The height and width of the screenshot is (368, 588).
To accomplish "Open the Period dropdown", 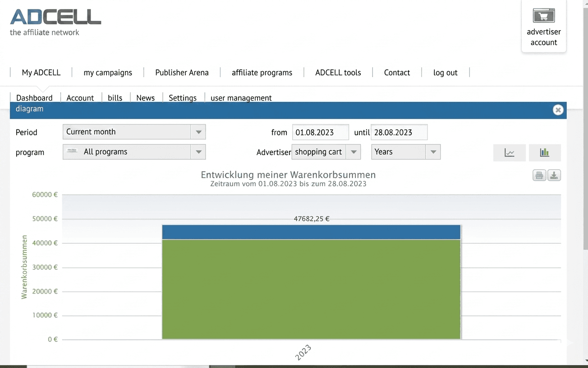I will point(134,132).
